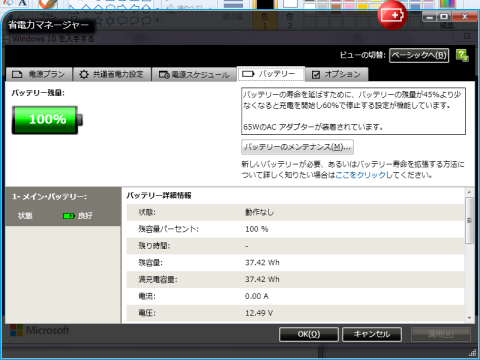This screenshot has height=360, width=480.
Task: Click the red battery logo icon
Action: 392,15
